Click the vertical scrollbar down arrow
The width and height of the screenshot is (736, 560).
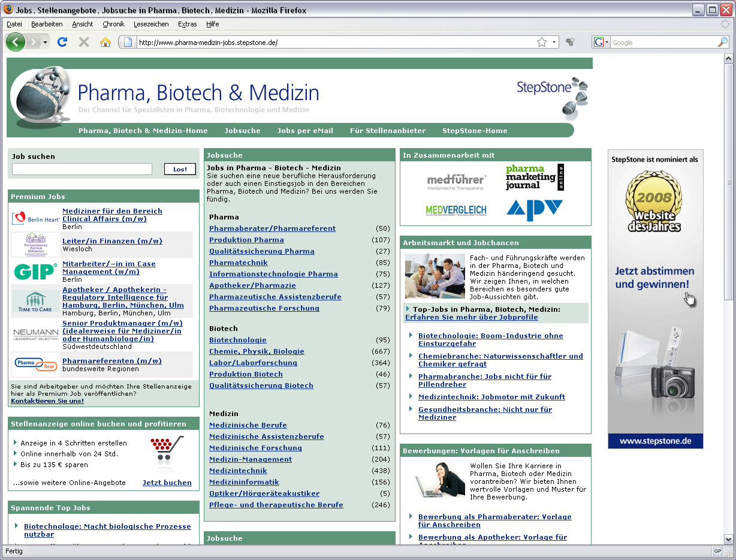[x=729, y=539]
